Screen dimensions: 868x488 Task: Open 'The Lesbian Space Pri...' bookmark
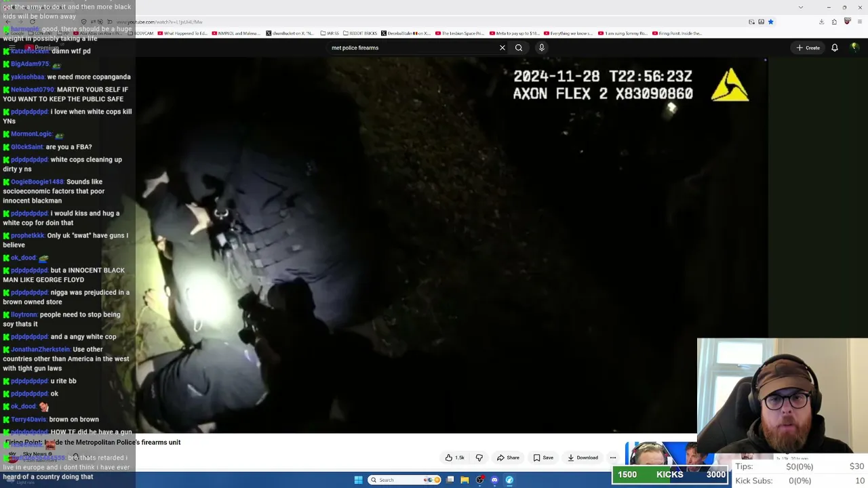click(x=460, y=33)
